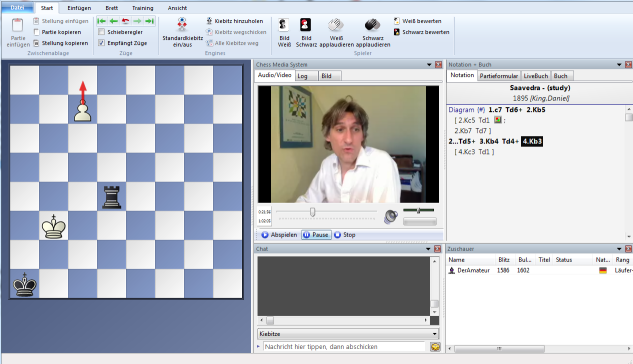Click the black rook on d4

coord(112,197)
